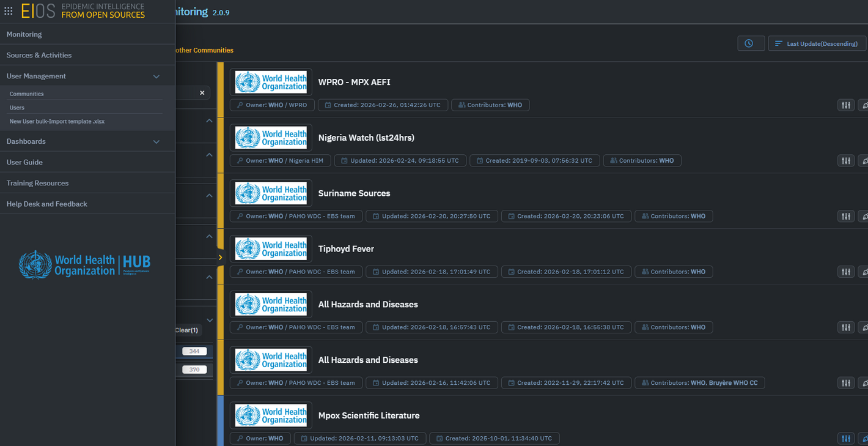Expand the Dashboards menu section
Image resolution: width=868 pixels, height=446 pixels.
tap(156, 142)
